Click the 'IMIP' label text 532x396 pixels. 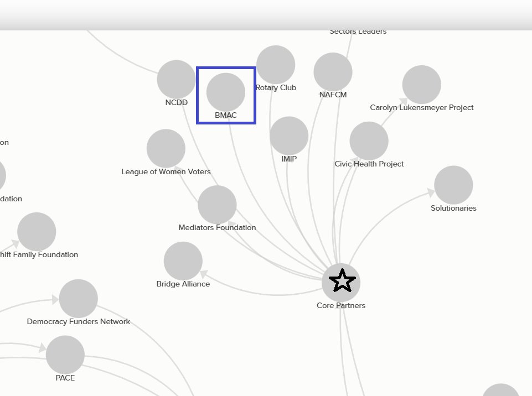pos(289,159)
